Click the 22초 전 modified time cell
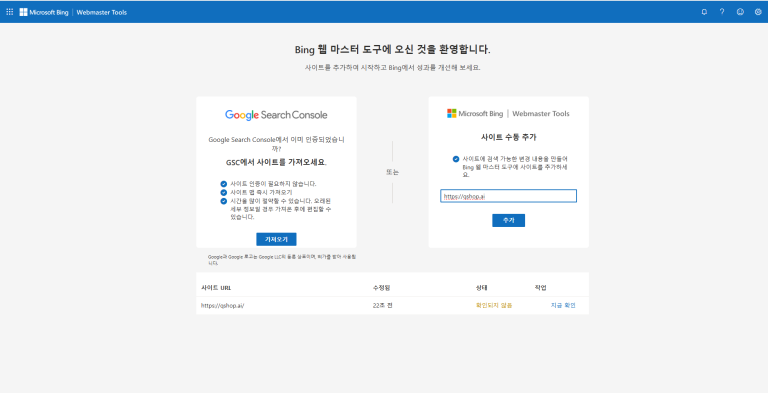This screenshot has height=393, width=768. click(383, 305)
